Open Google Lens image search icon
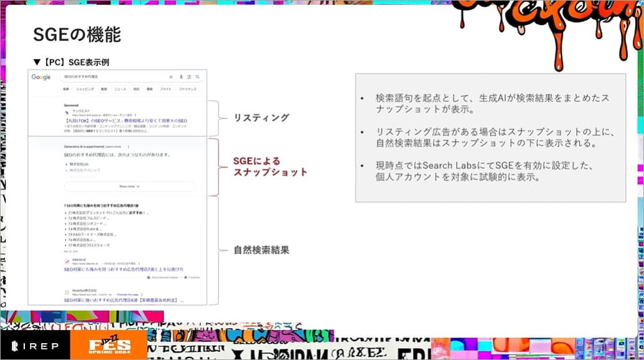 (x=188, y=77)
